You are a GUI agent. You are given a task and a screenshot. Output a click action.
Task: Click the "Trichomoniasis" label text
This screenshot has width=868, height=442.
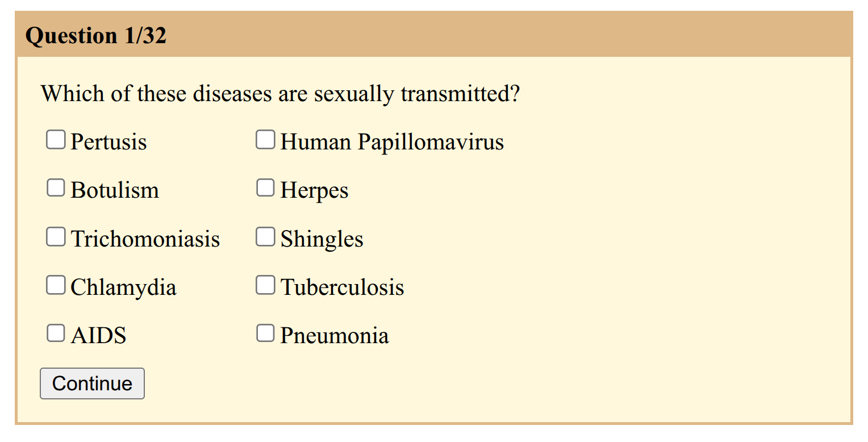tap(145, 239)
